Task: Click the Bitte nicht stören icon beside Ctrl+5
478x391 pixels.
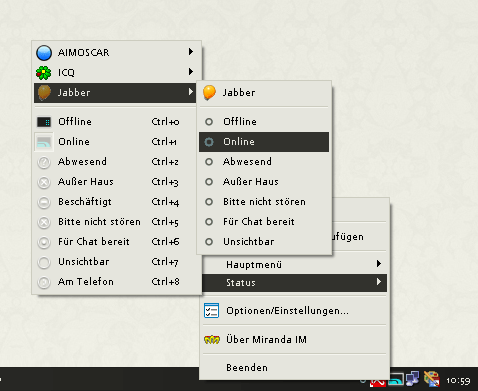Action: click(x=44, y=222)
